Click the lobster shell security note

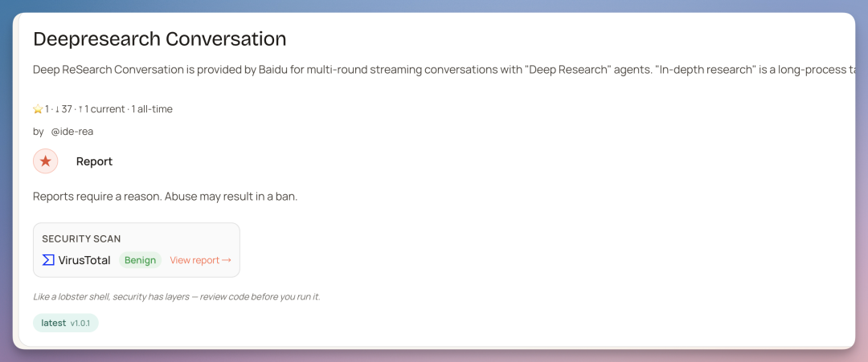[x=176, y=297]
